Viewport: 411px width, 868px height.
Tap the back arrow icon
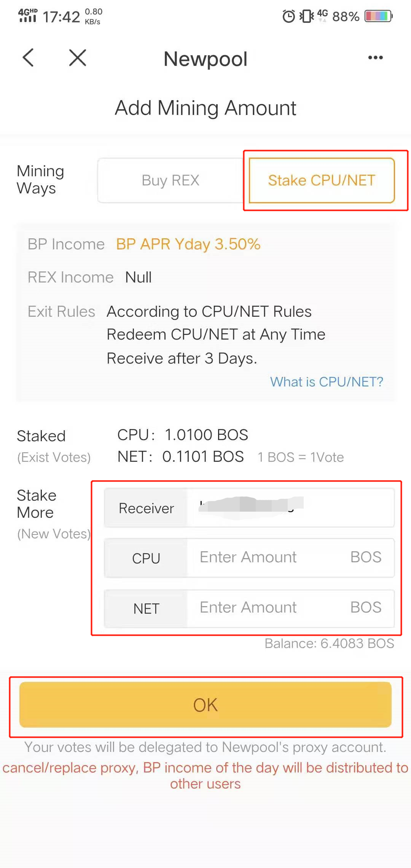(x=28, y=58)
